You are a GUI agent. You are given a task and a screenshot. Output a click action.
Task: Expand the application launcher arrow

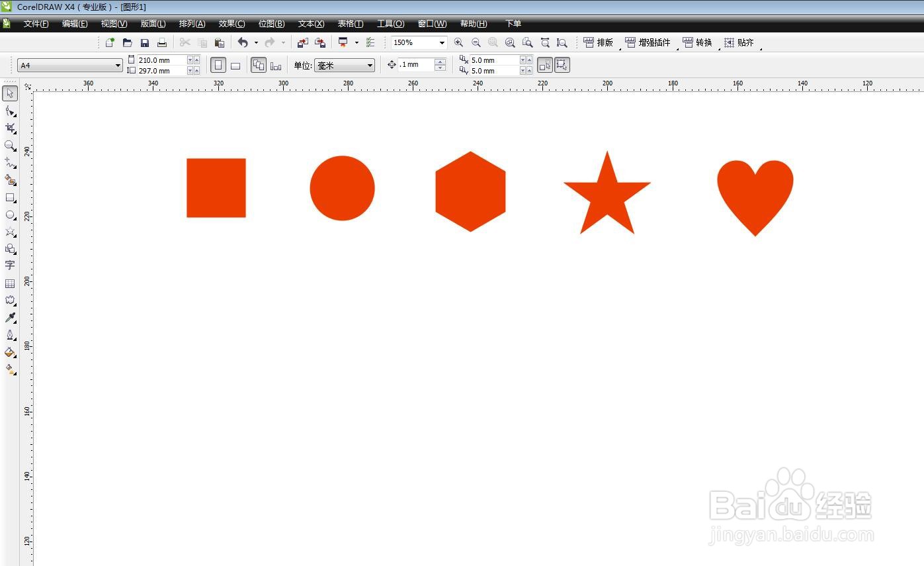[357, 42]
